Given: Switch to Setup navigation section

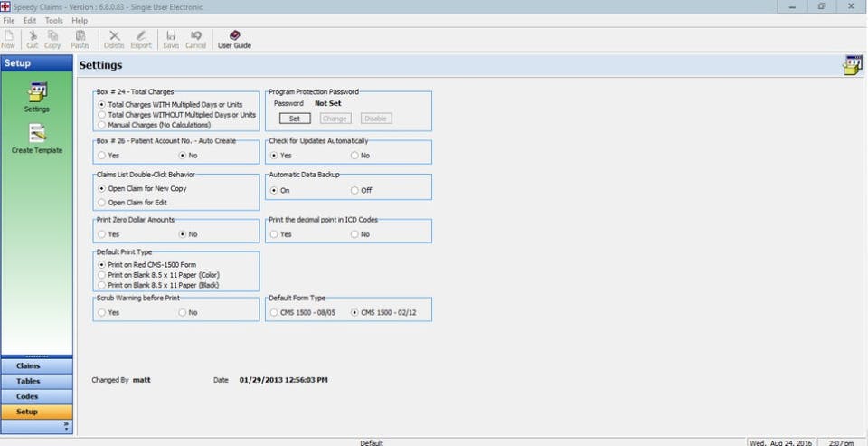Looking at the screenshot, I should click(x=36, y=413).
